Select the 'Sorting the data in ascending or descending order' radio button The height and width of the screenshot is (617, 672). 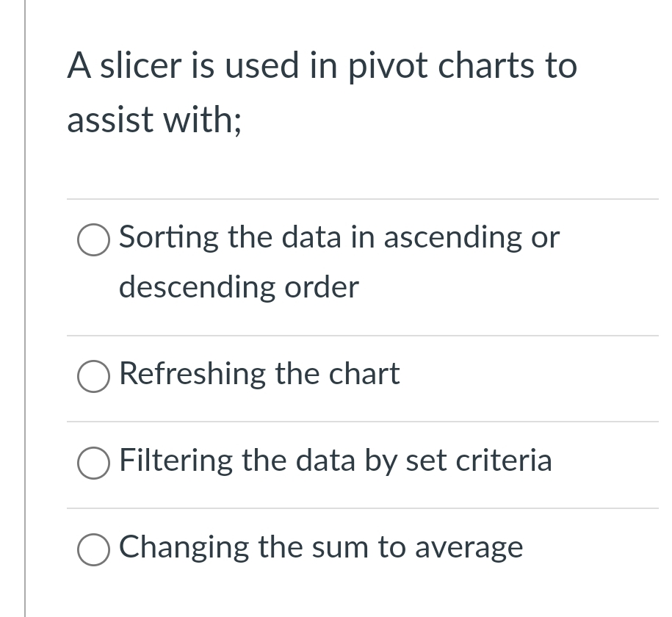[93, 240]
